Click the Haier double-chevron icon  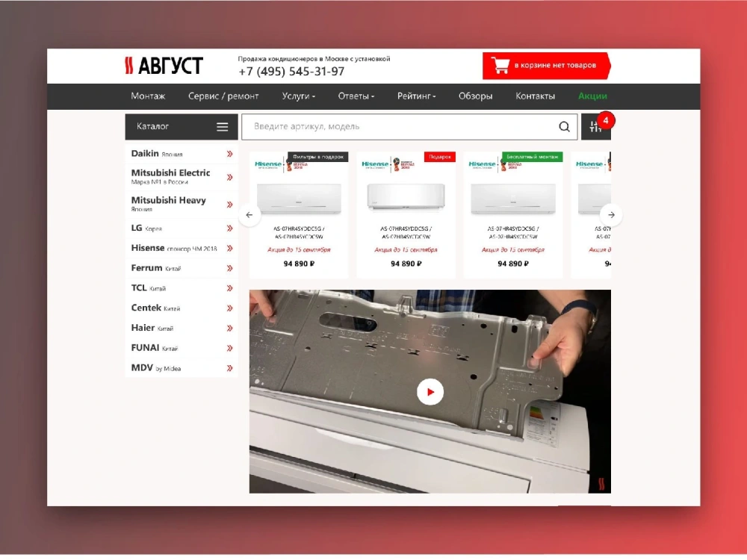229,328
